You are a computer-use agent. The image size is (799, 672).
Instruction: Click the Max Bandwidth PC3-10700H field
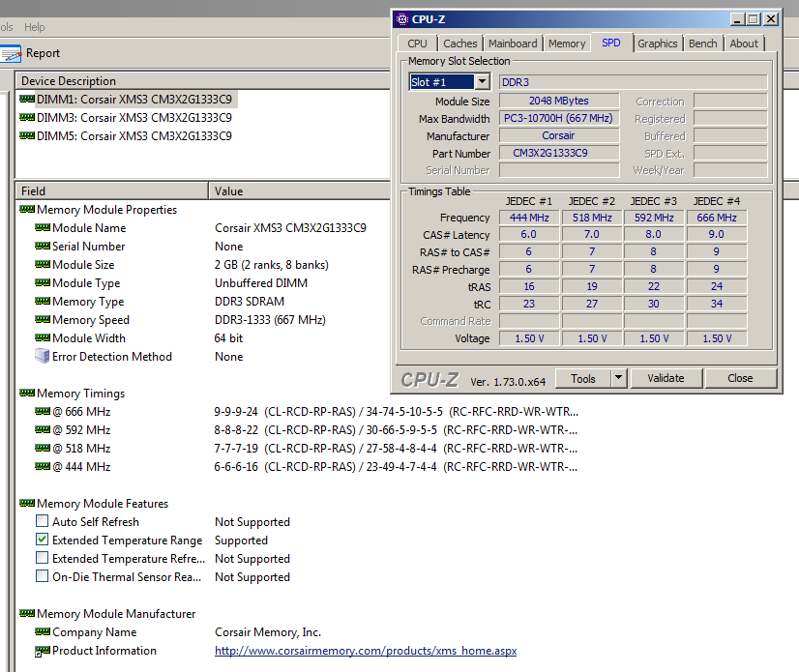(x=559, y=118)
